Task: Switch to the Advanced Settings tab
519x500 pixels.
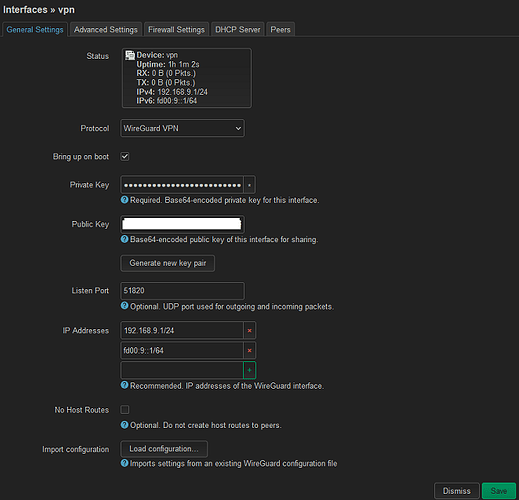Action: click(106, 30)
